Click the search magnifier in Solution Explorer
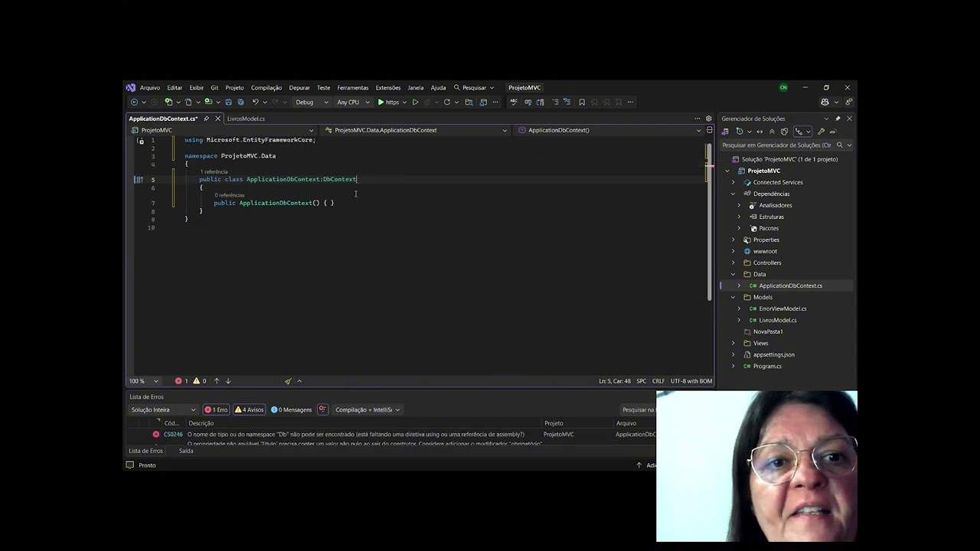Screen dimensions: 980x551 point(840,145)
